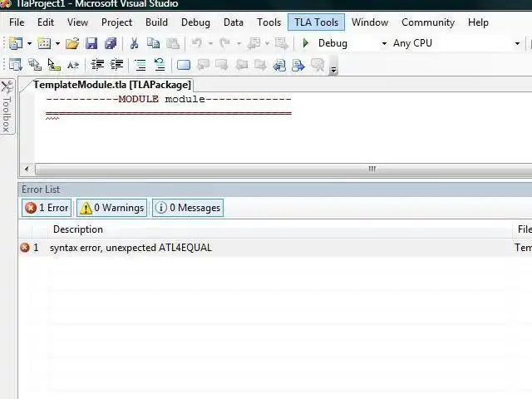Screen dimensions: 532x399
Task: Open the Debug menu
Action: pos(195,22)
